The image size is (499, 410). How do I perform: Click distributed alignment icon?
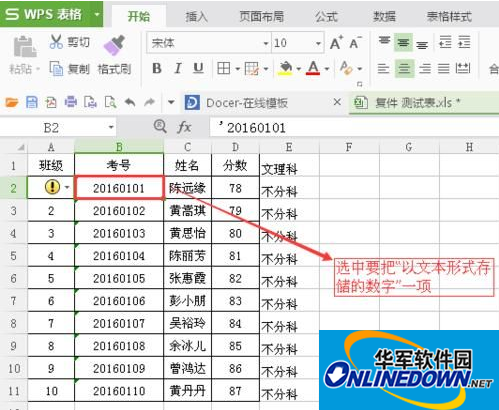point(463,68)
